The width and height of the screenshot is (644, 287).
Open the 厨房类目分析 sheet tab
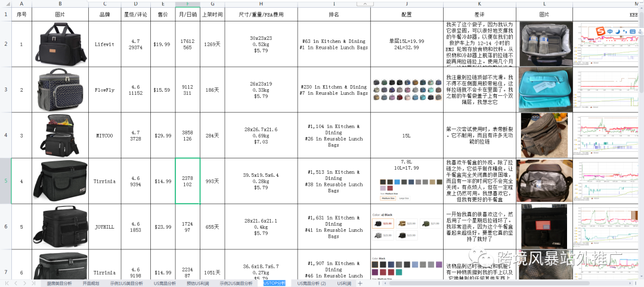pyautogui.click(x=59, y=283)
